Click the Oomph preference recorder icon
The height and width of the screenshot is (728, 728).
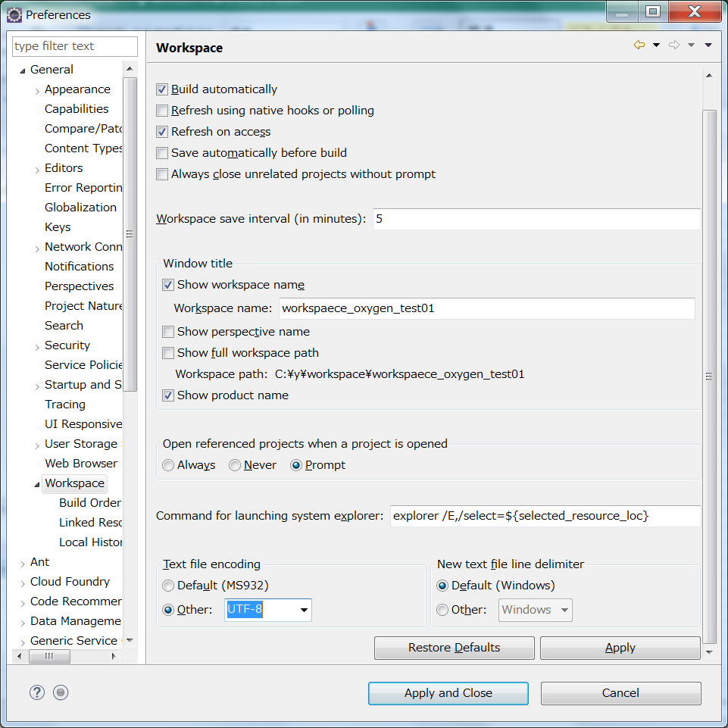pos(61,692)
